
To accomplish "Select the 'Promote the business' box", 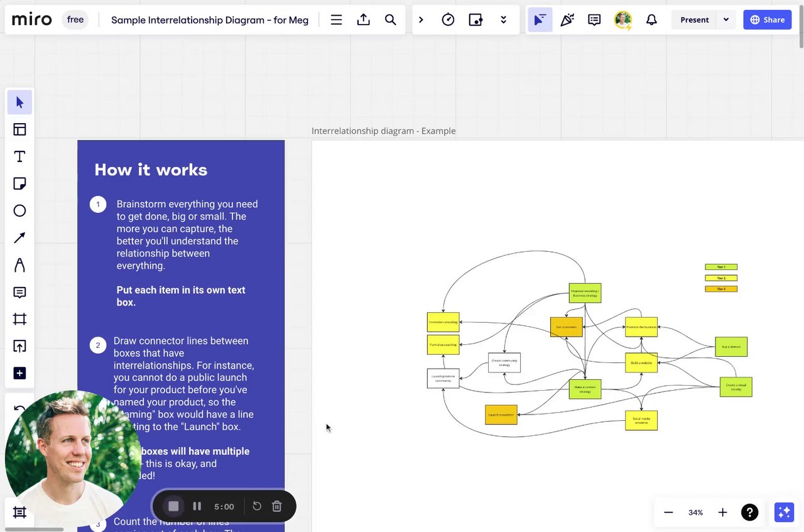I will pos(641,327).
